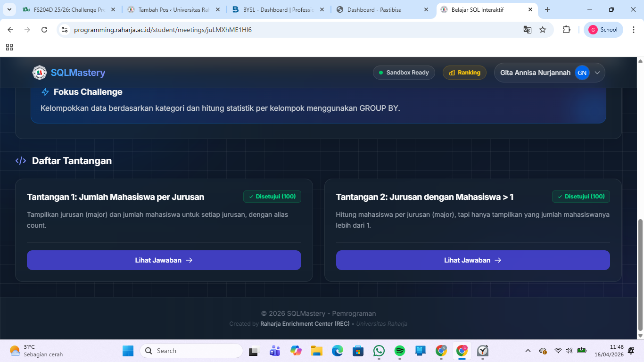Viewport: 644px width, 362px height.
Task: Click Disetujui (100) badge on Tantangan 1
Action: point(272,197)
